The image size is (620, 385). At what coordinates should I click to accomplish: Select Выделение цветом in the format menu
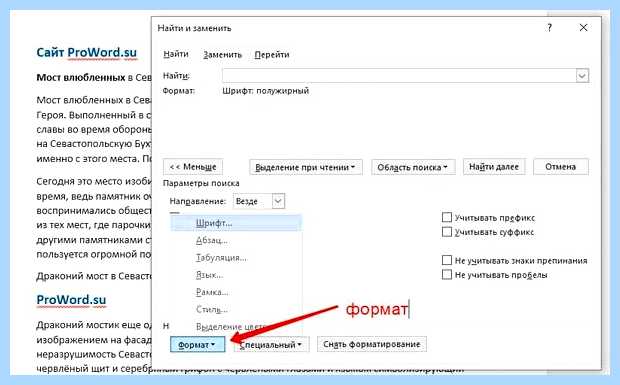pyautogui.click(x=236, y=327)
